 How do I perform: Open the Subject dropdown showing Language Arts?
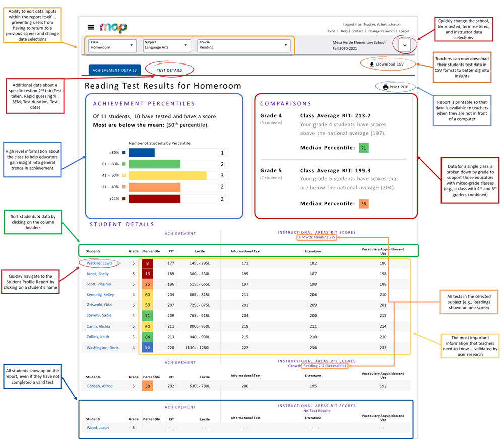click(166, 46)
